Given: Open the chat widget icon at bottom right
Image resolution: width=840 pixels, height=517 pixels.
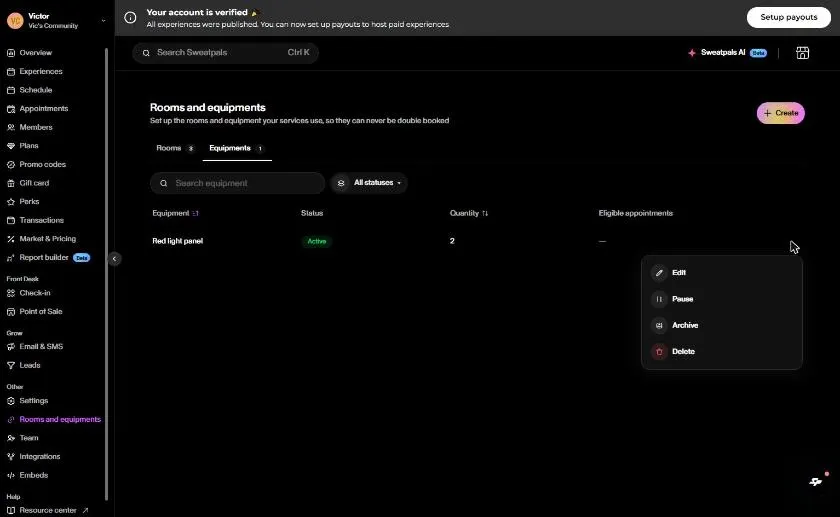Looking at the screenshot, I should point(816,482).
